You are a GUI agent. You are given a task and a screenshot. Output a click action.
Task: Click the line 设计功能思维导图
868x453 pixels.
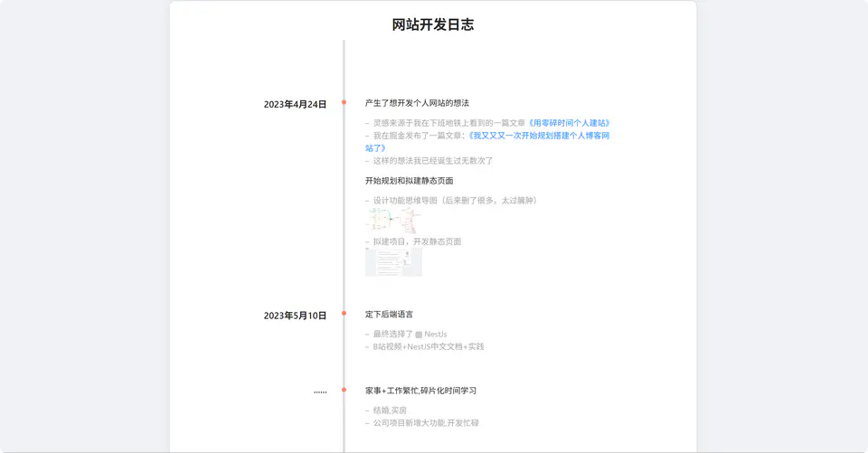pos(451,201)
